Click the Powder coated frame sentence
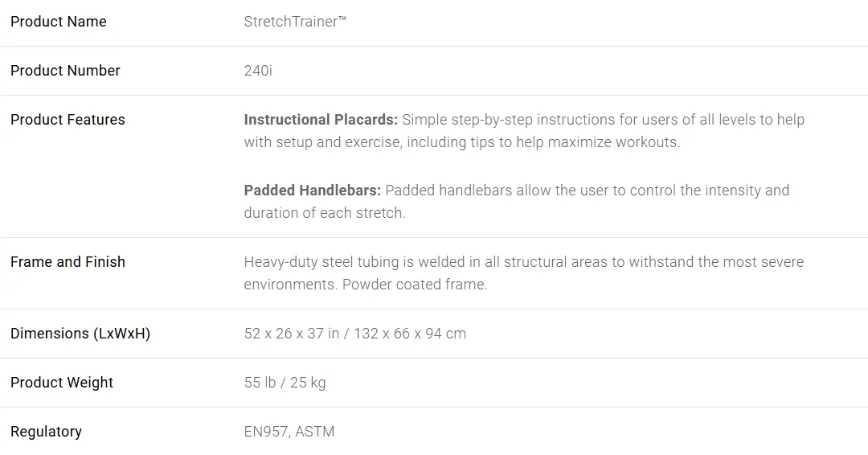 point(415,285)
